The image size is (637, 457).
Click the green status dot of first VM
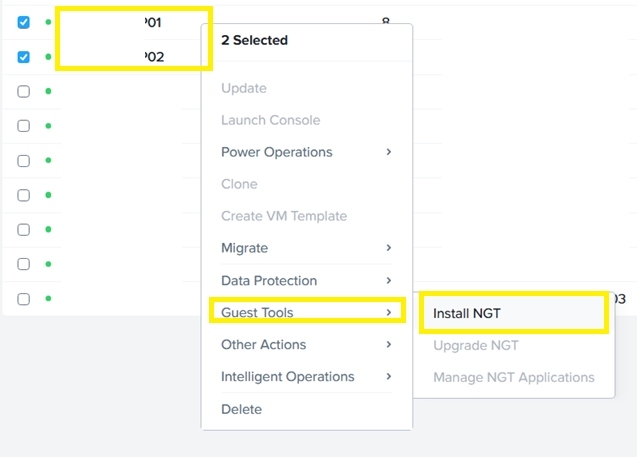[48, 22]
